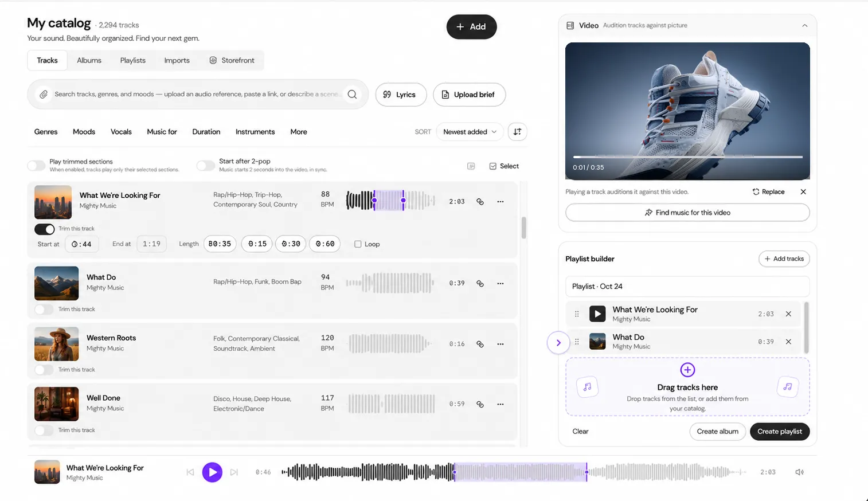
Task: Open the Newest added sort dropdown
Action: tap(470, 132)
